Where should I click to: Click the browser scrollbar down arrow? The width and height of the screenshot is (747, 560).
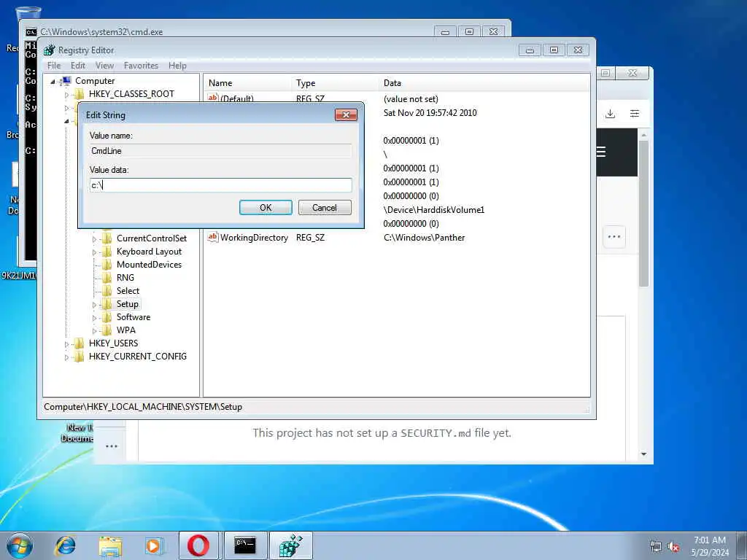point(643,454)
